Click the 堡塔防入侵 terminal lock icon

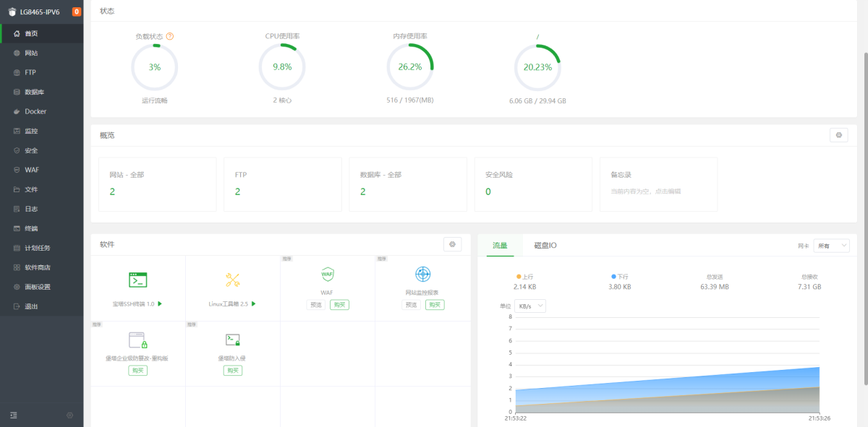coord(232,340)
